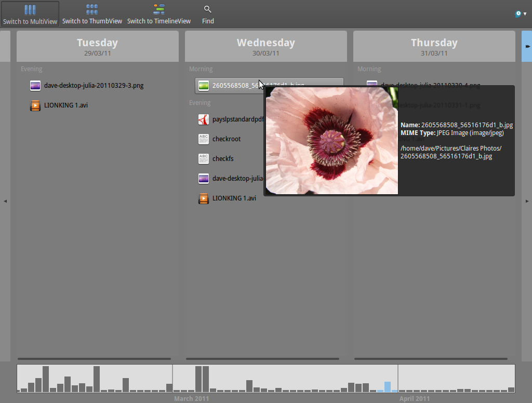Screen dimensions: 532x403
Task: Click the April 2011 histogram section
Action: (456, 379)
